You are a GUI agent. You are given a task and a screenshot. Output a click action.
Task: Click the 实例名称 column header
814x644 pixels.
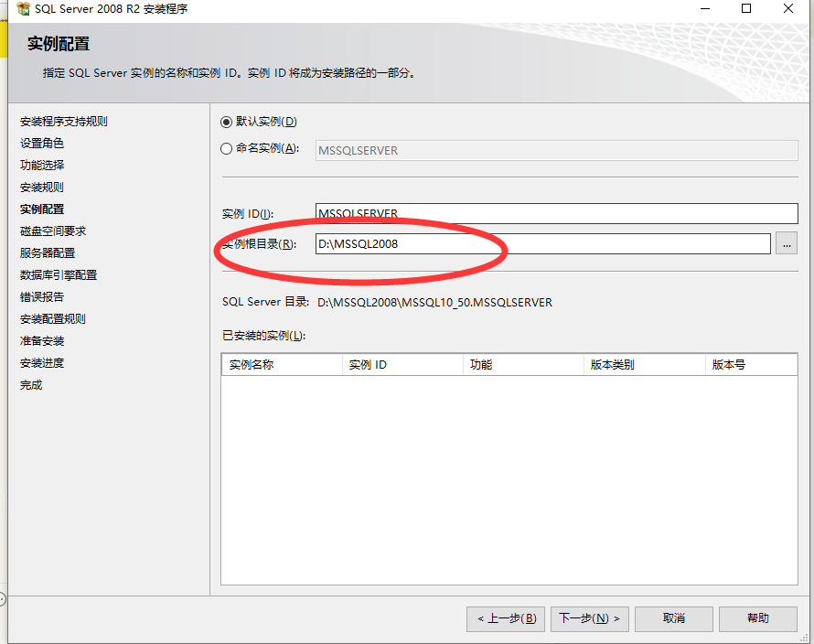282,365
